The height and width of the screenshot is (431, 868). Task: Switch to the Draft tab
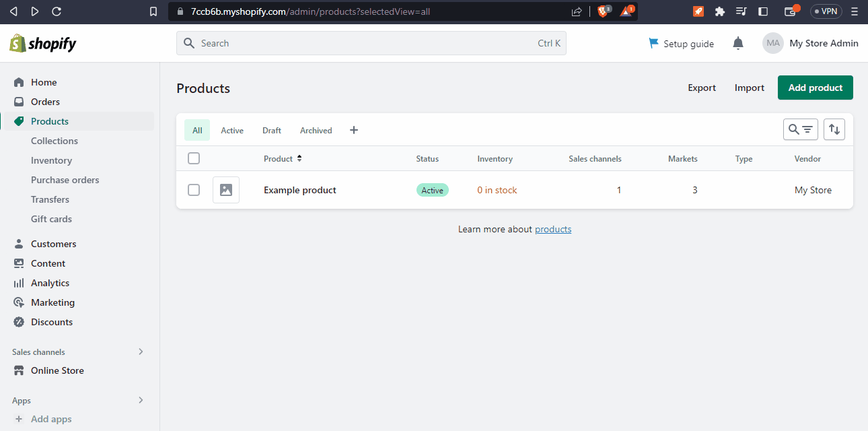271,129
